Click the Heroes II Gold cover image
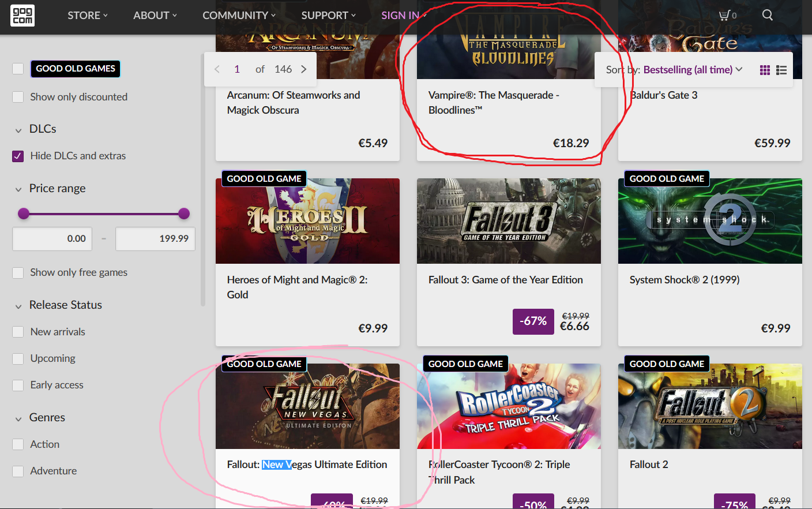This screenshot has height=509, width=812. [307, 221]
